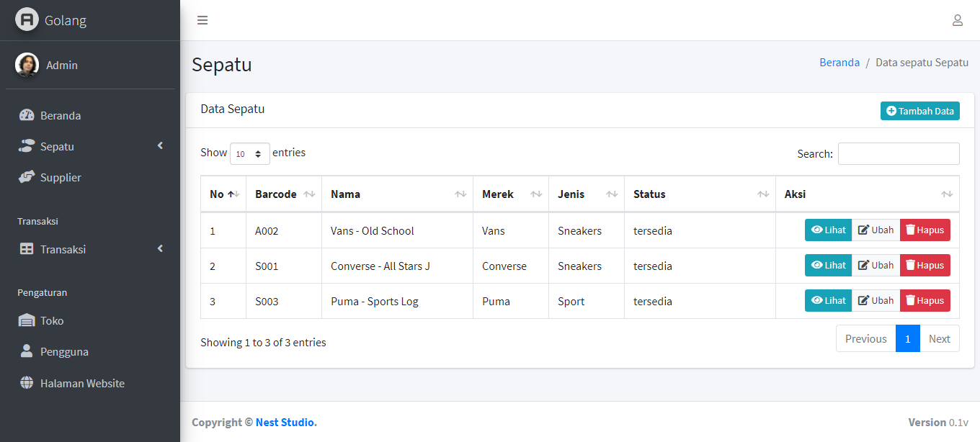Open the Halaman Website globe icon

(x=27, y=383)
